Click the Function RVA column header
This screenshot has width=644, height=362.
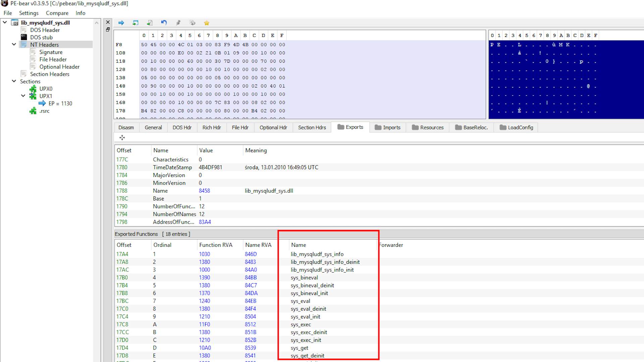tap(220, 245)
